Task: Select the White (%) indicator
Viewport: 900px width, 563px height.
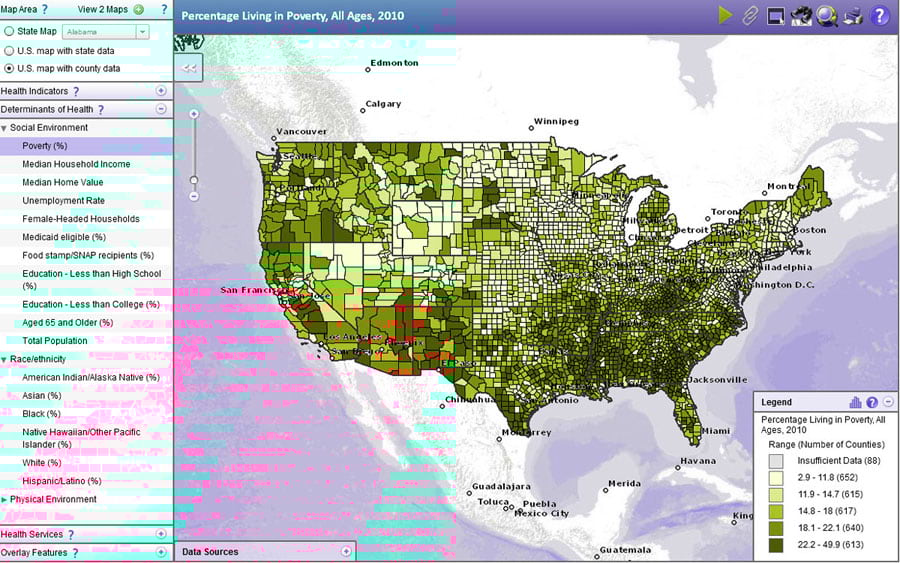Action: (41, 463)
